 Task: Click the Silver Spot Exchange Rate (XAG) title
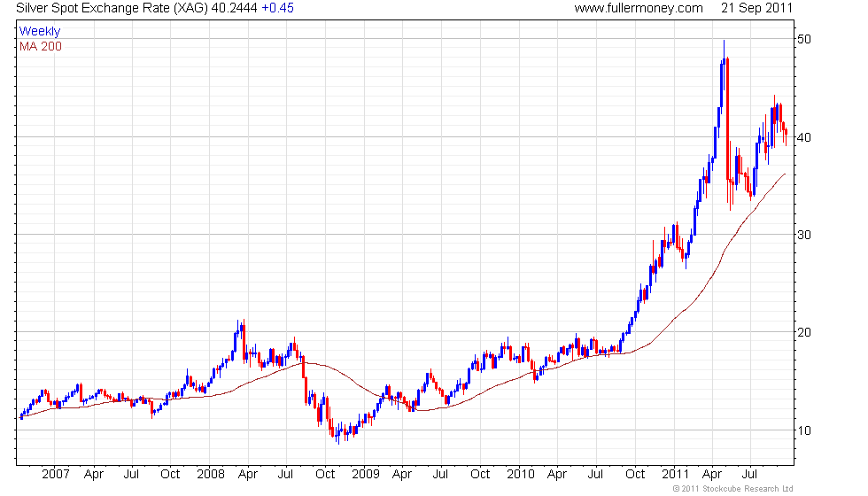pyautogui.click(x=112, y=8)
